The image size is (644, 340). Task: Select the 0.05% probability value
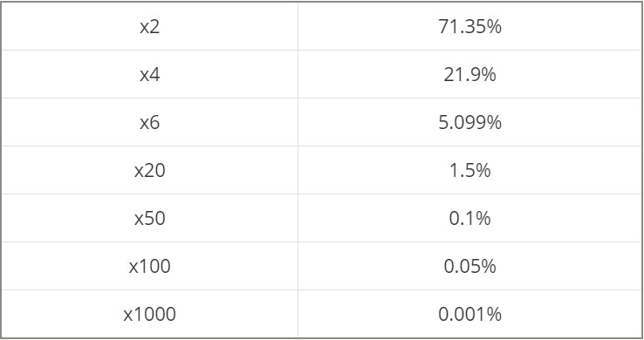469,266
